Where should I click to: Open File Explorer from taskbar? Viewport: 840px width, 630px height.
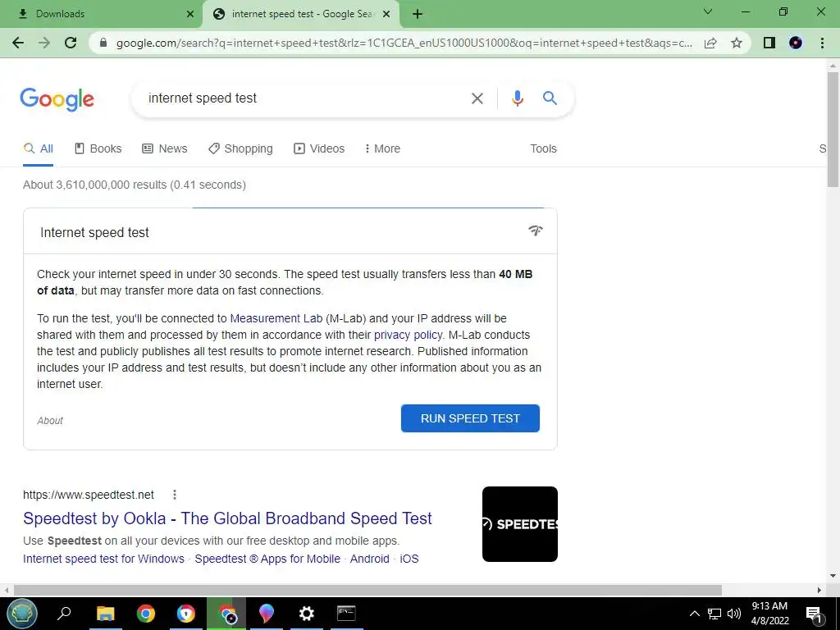pos(106,614)
